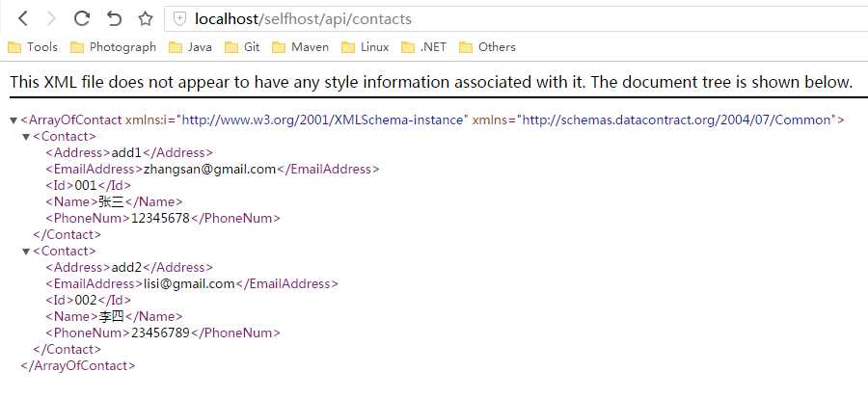Image resolution: width=868 pixels, height=399 pixels.
Task: Collapse the first Contact node
Action: click(26, 137)
